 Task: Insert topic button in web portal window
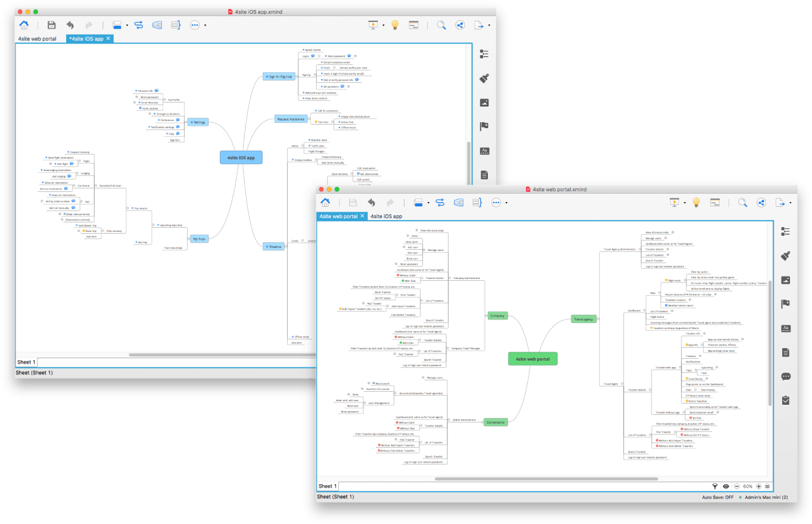[419, 202]
